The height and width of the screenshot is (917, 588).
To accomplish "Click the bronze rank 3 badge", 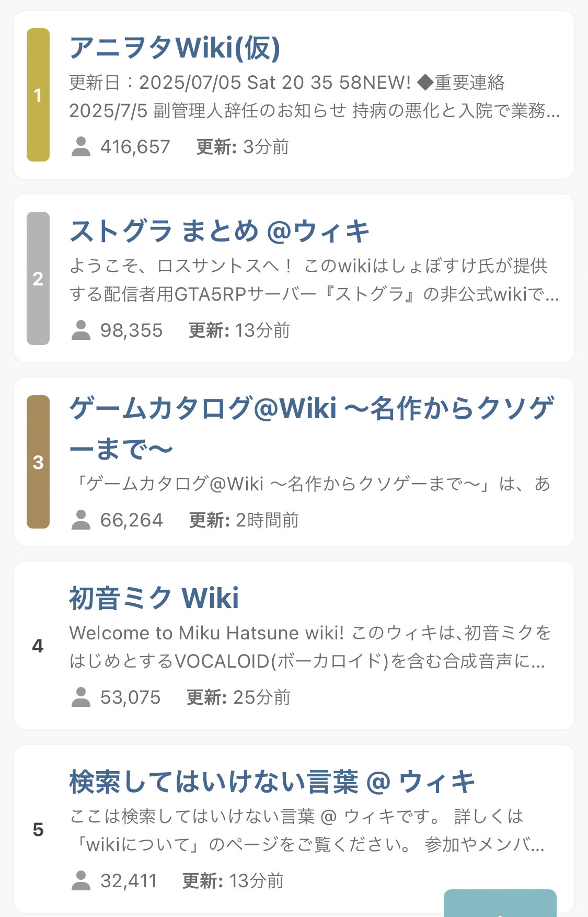I will (x=38, y=462).
